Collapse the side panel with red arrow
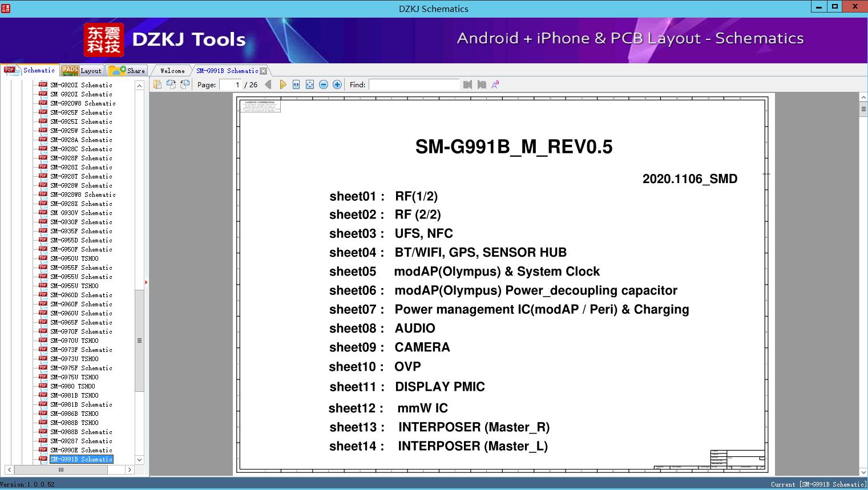 (x=146, y=282)
